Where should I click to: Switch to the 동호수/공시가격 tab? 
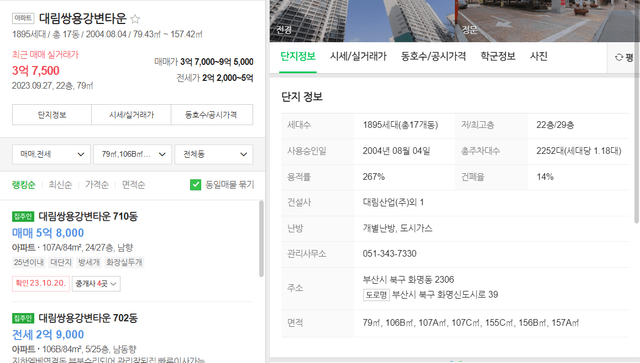pyautogui.click(x=433, y=56)
